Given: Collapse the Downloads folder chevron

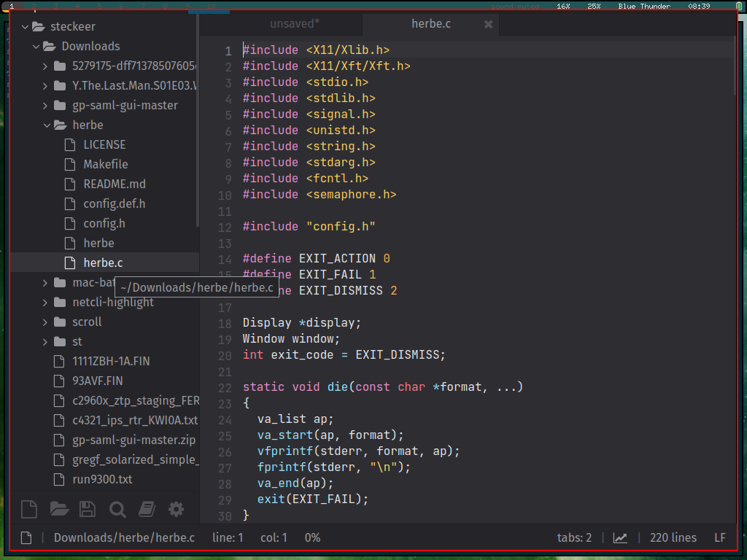Looking at the screenshot, I should (36, 46).
